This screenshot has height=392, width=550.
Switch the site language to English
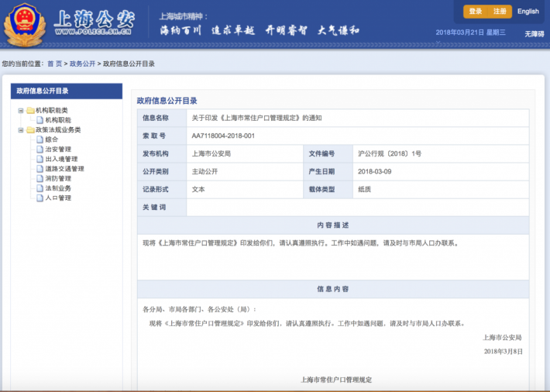[x=528, y=12]
